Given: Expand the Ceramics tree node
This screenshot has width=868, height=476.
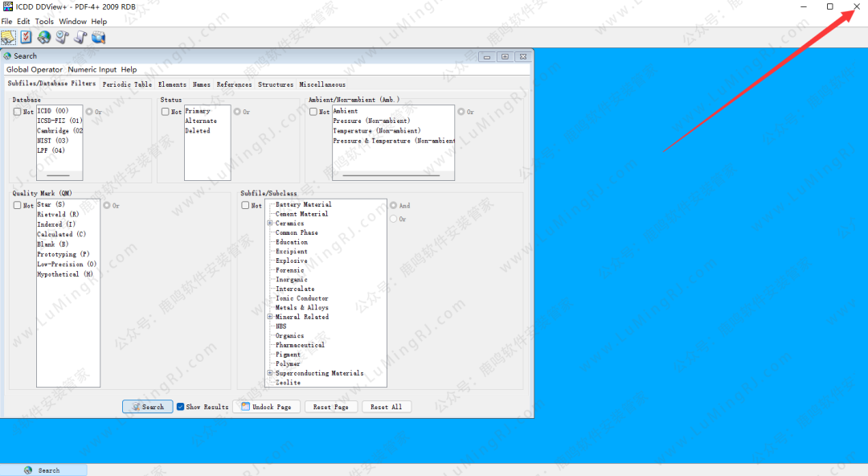Looking at the screenshot, I should coord(270,224).
